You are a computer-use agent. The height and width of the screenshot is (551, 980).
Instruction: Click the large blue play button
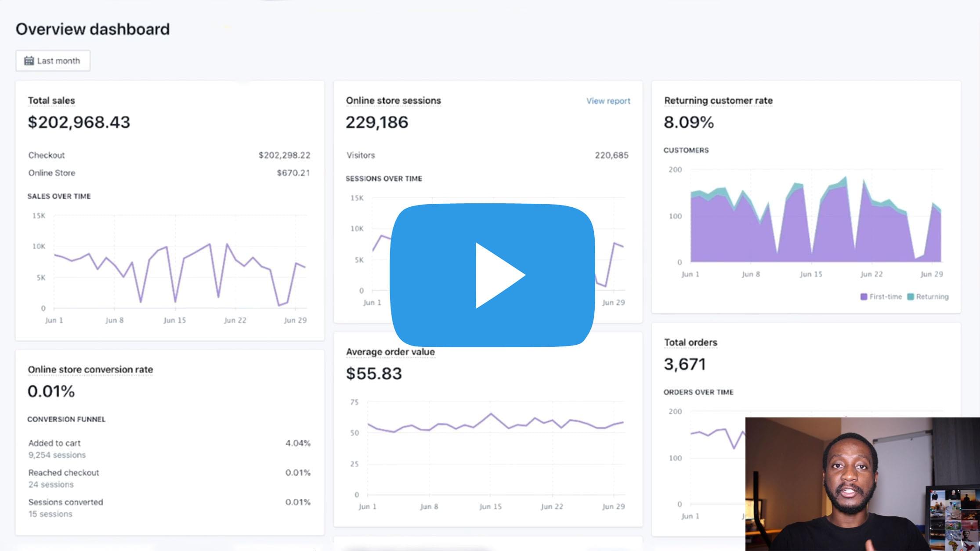[x=492, y=275]
